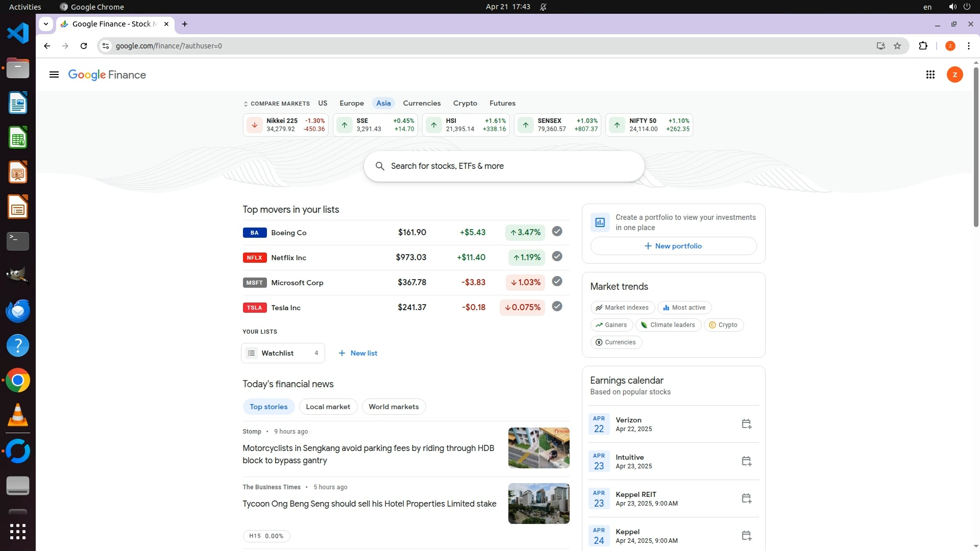Open the Chrome three-dot menu
Image resolution: width=980 pixels, height=551 pixels.
coord(968,46)
